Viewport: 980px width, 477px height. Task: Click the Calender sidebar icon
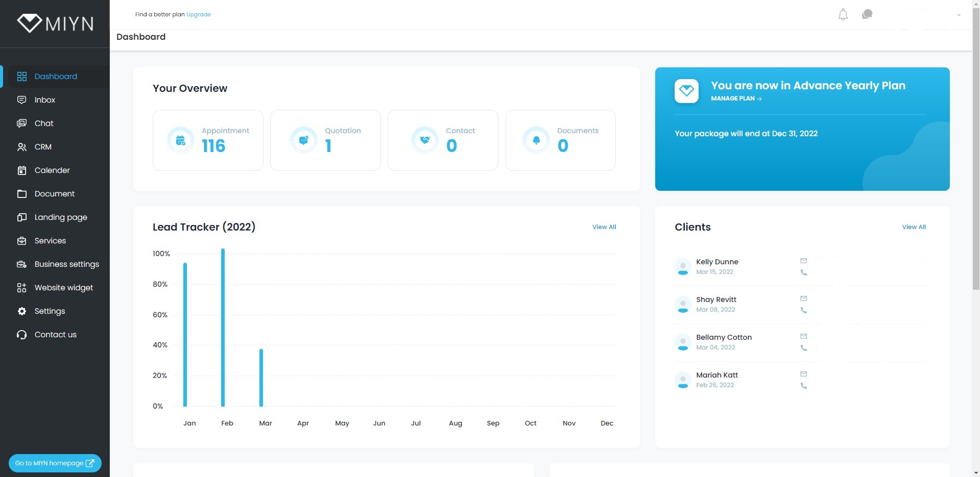coord(21,170)
